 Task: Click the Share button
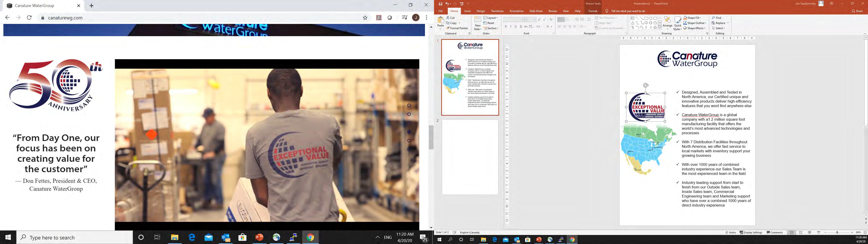pyautogui.click(x=857, y=11)
